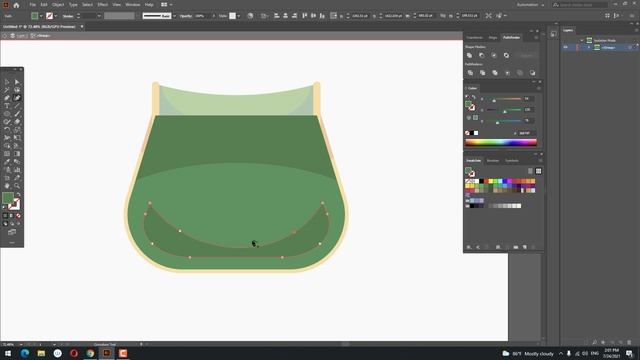Screen dimensions: 640x360
Task: Click the Merge pathfinder icon
Action: click(495, 73)
